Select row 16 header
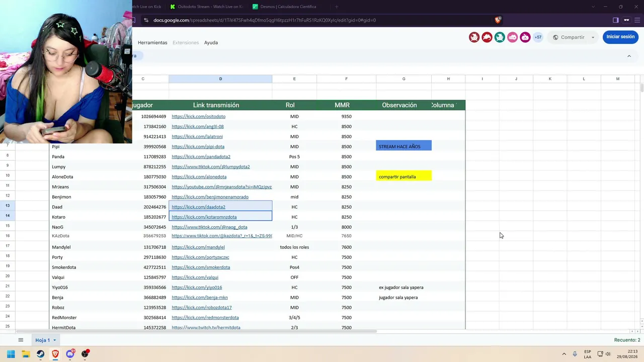Image resolution: width=644 pixels, height=362 pixels. pyautogui.click(x=8, y=236)
